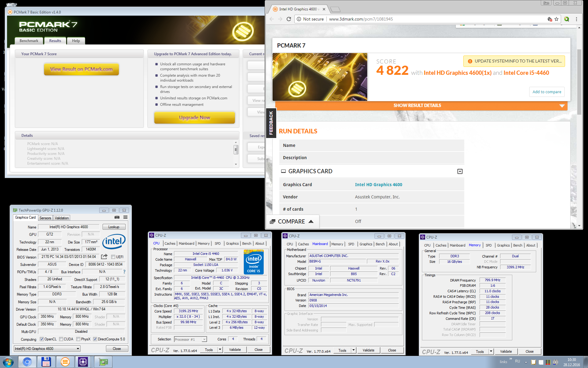Viewport: 588px width, 368px height.
Task: Take a GPU-Z screenshot with the camera icon
Action: [x=117, y=217]
